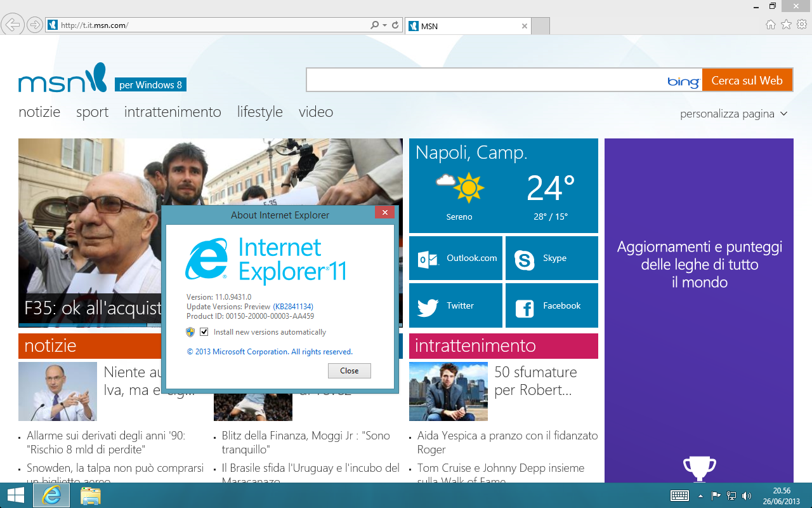
Task: Click the network tray icon
Action: tap(731, 496)
